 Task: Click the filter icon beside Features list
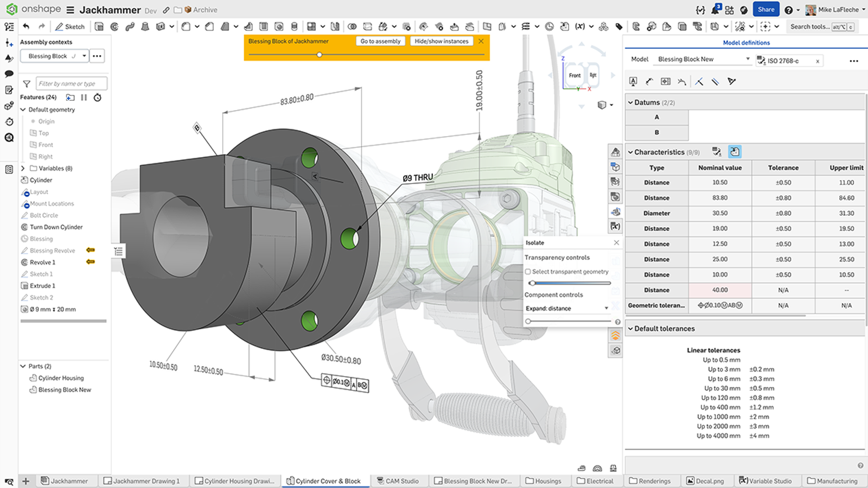click(x=26, y=83)
